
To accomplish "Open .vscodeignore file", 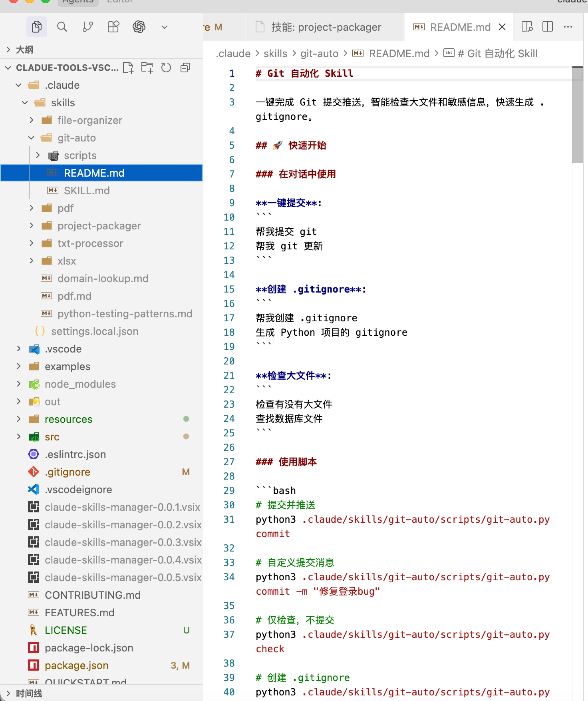I will [x=101, y=490].
